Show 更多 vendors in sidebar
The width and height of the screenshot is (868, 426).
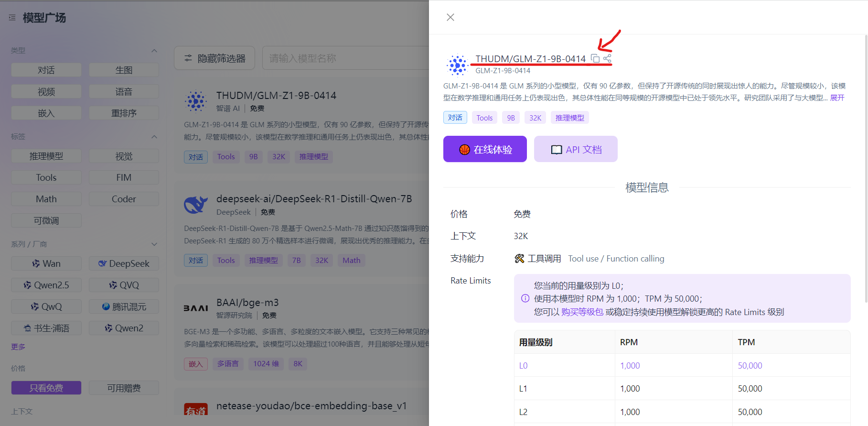18,347
